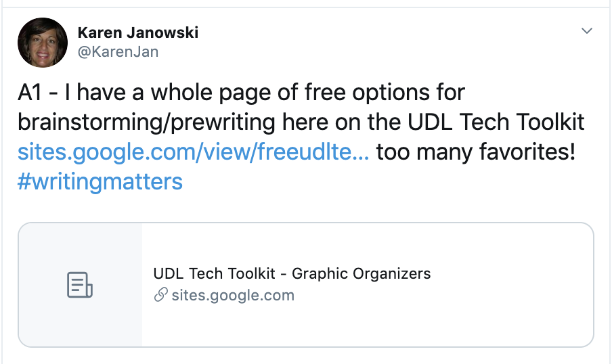
Task: Click the tweet line starting "A1 - I have"
Action: [x=241, y=93]
